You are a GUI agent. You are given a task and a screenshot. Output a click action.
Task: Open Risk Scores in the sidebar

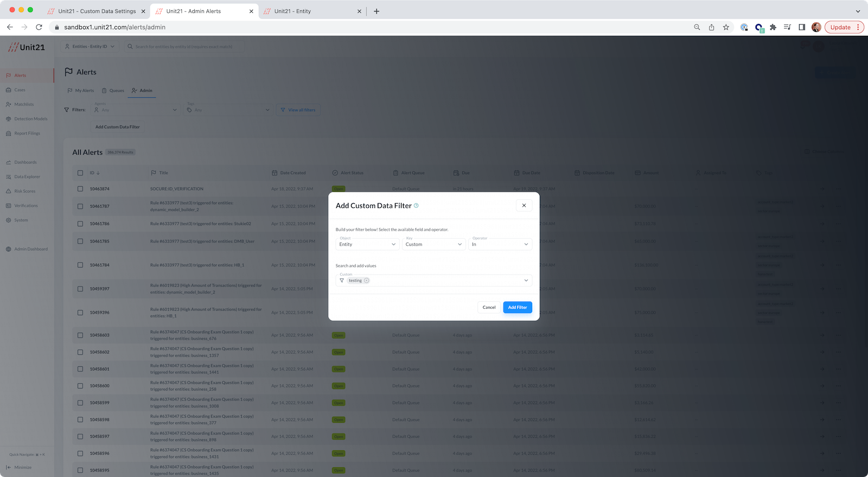tap(25, 191)
